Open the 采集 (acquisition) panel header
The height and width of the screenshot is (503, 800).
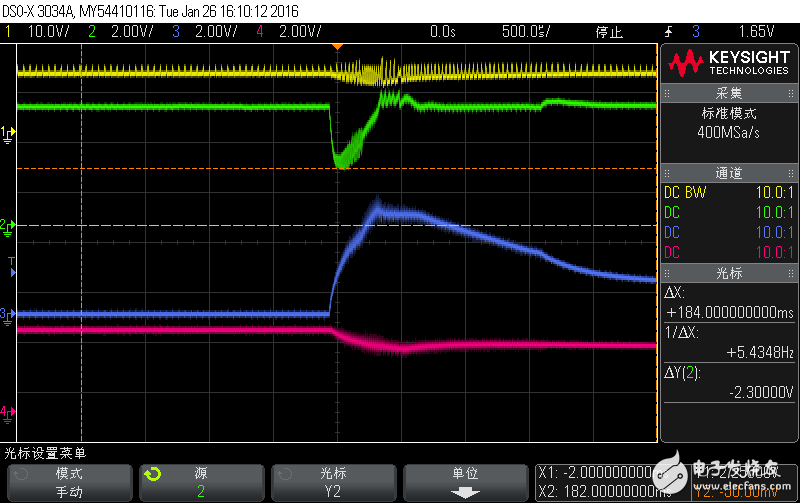(728, 92)
